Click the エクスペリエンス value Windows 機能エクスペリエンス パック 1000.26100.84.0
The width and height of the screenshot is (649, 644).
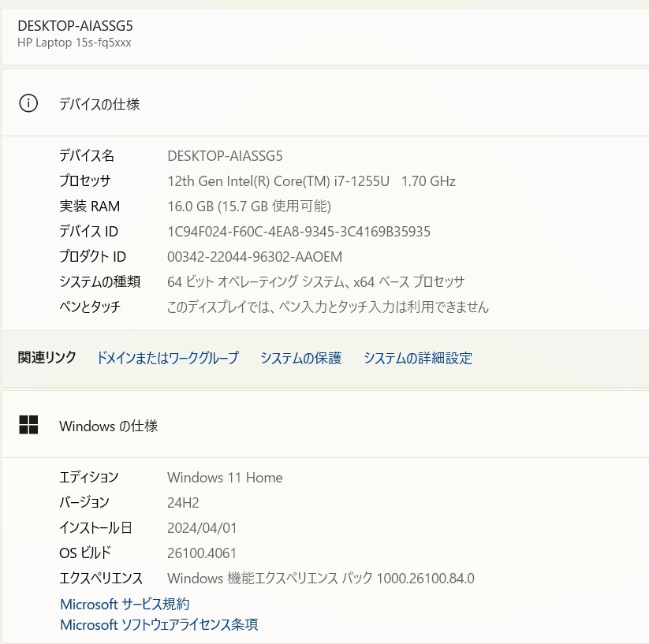(x=321, y=579)
